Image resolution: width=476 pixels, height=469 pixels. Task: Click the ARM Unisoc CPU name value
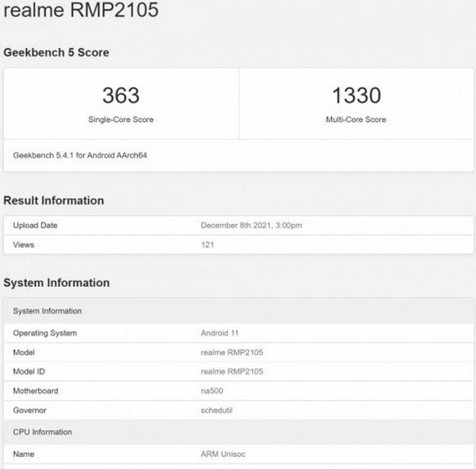[223, 454]
